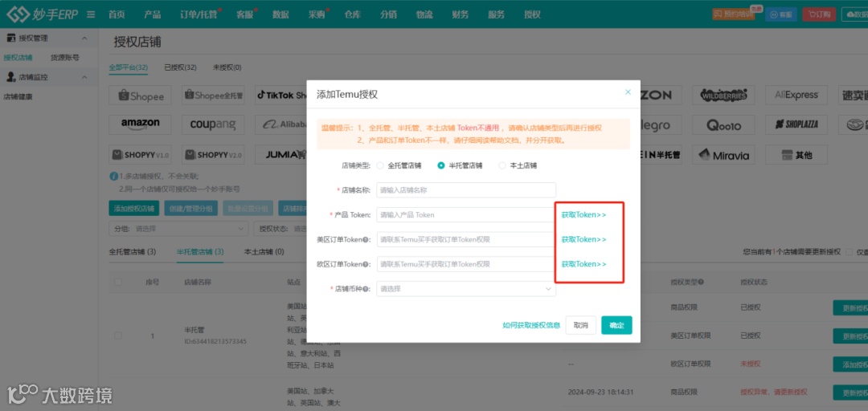
Task: Click the 预约培训 button
Action: pos(734,14)
